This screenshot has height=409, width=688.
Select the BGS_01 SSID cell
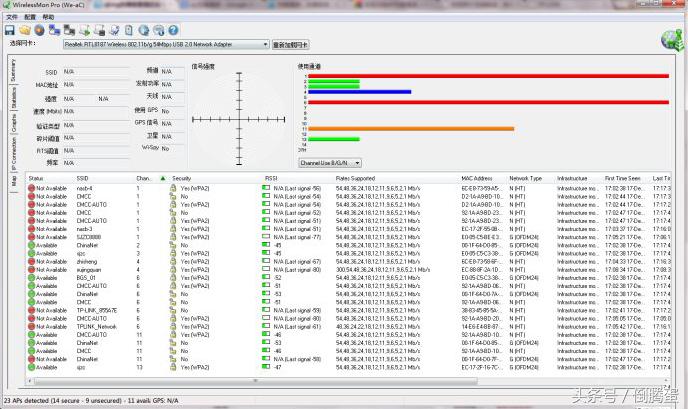tap(86, 277)
